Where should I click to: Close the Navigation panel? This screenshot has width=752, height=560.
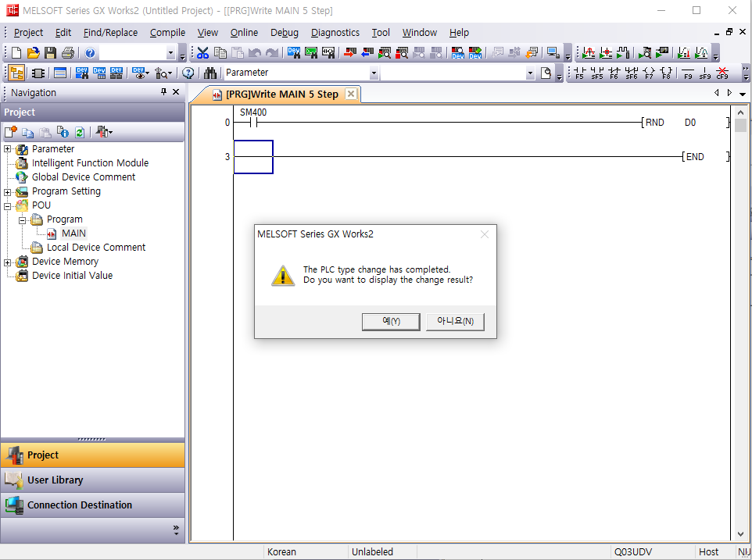[176, 92]
